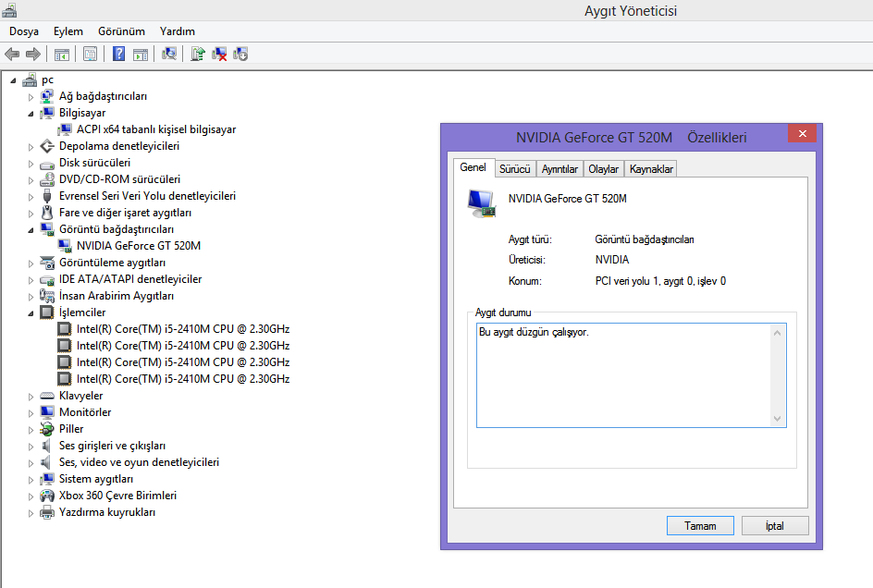Image resolution: width=873 pixels, height=588 pixels.
Task: Scan for hardware changes via toolbar icon
Action: click(169, 54)
